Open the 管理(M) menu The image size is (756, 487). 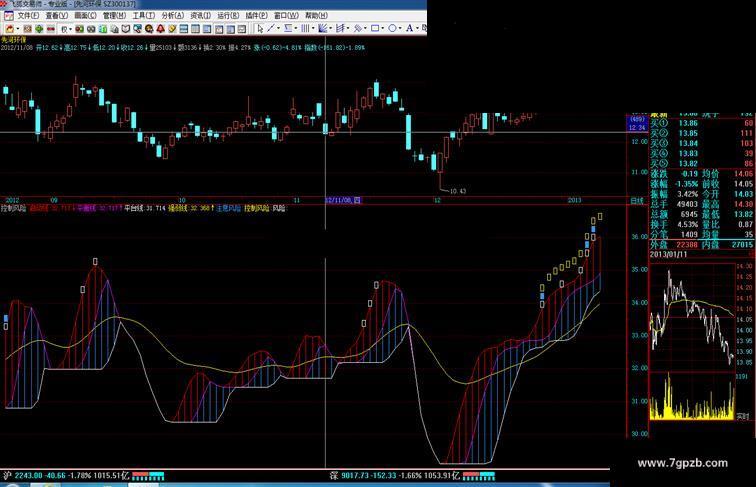pos(114,15)
